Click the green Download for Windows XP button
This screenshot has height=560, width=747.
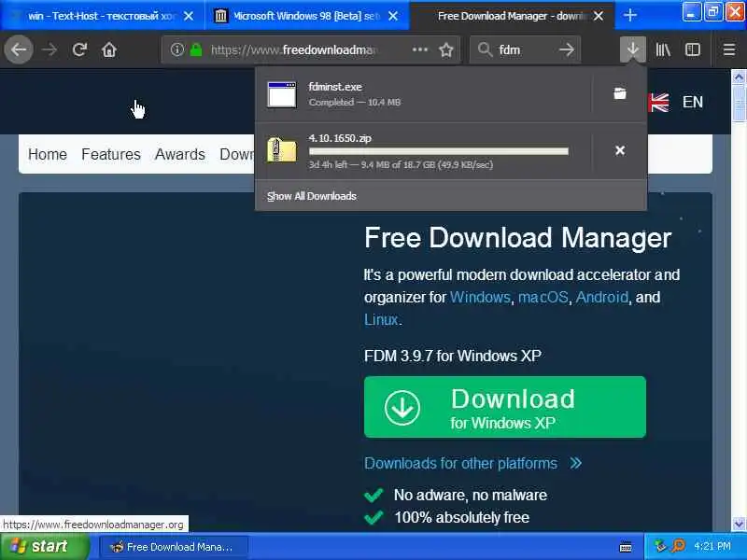pyautogui.click(x=505, y=407)
